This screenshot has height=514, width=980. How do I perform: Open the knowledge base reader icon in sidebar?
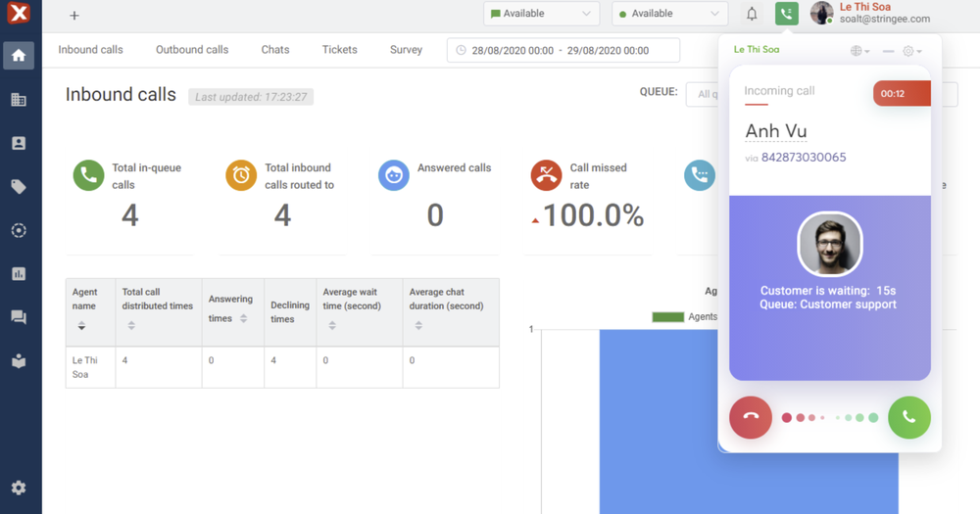[x=19, y=361]
